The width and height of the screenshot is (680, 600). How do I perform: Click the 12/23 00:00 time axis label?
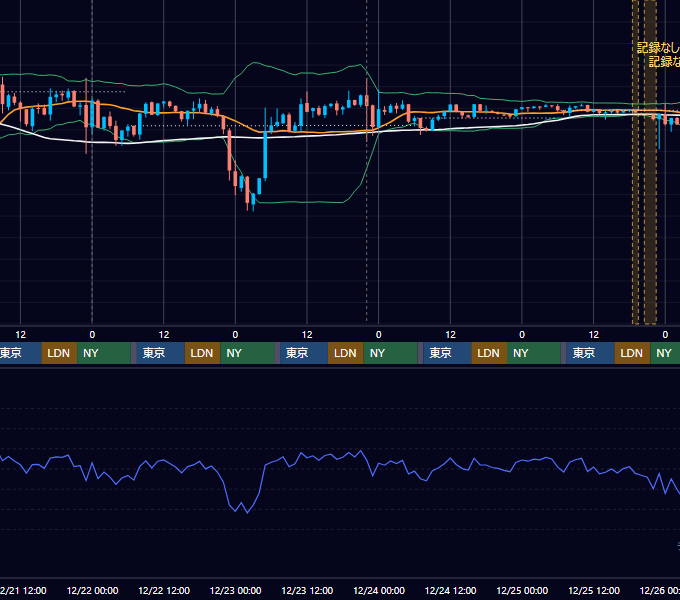tap(235, 590)
